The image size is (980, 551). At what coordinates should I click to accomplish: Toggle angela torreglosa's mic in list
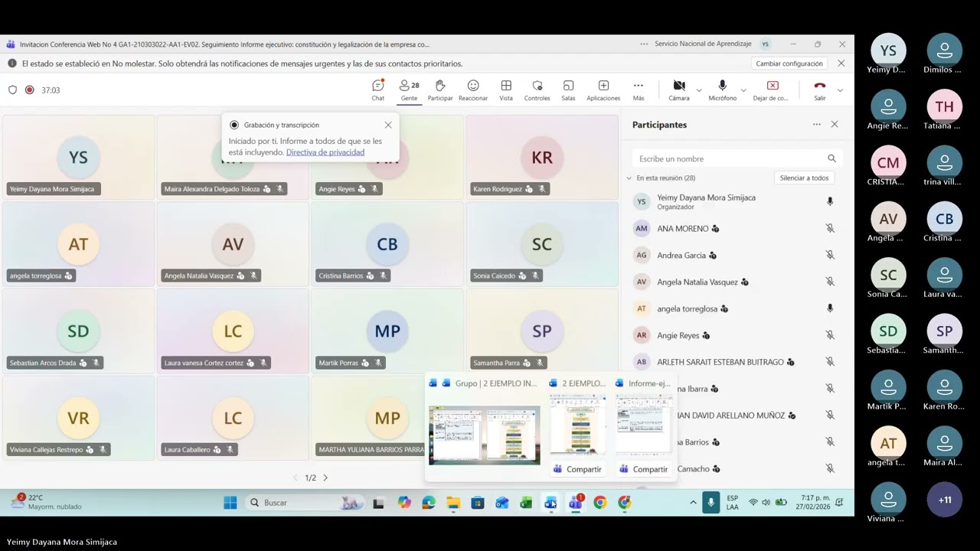(x=830, y=308)
